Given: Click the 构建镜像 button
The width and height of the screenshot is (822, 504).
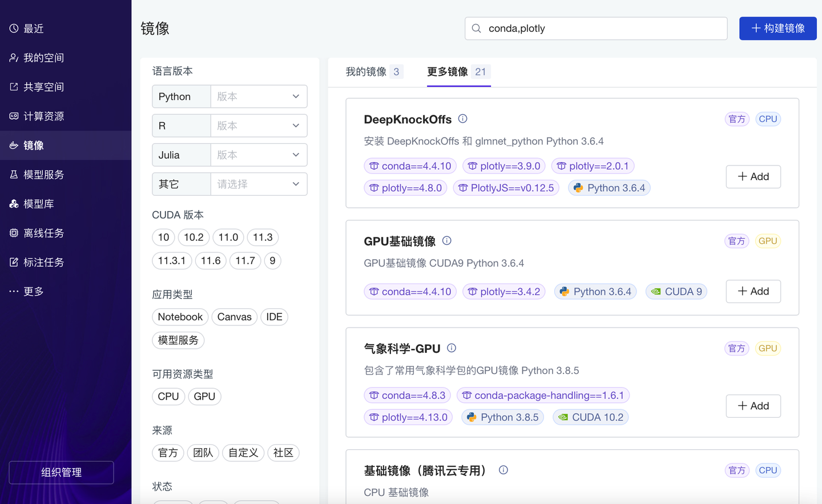Looking at the screenshot, I should (778, 29).
